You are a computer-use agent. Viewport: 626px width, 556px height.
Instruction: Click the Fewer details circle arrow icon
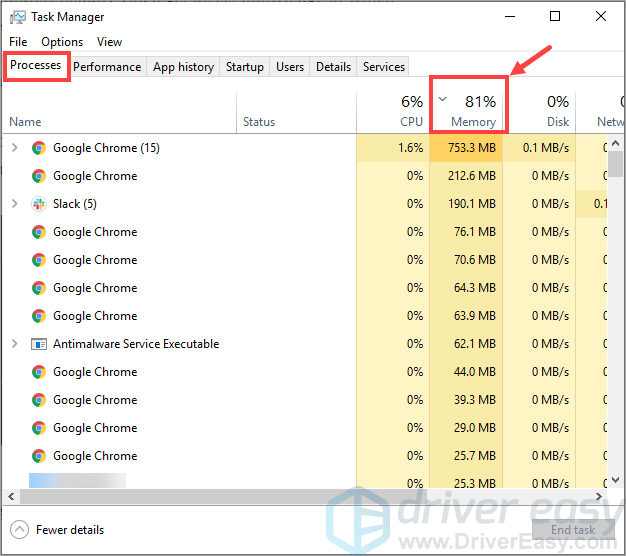(19, 530)
